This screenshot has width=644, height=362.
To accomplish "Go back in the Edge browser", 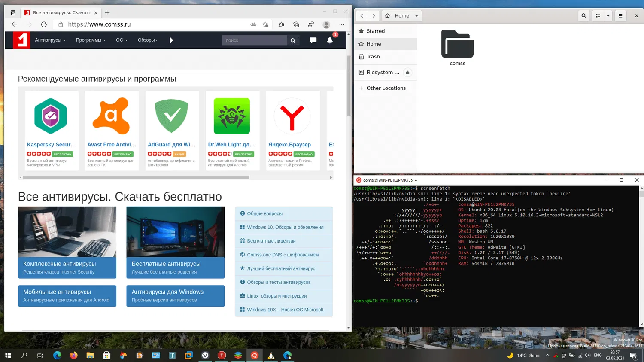I will tap(14, 24).
